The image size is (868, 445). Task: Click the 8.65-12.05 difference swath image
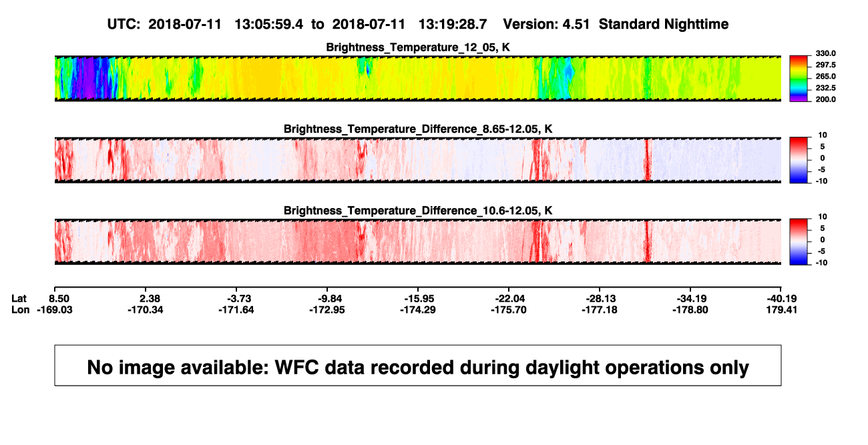pos(418,159)
